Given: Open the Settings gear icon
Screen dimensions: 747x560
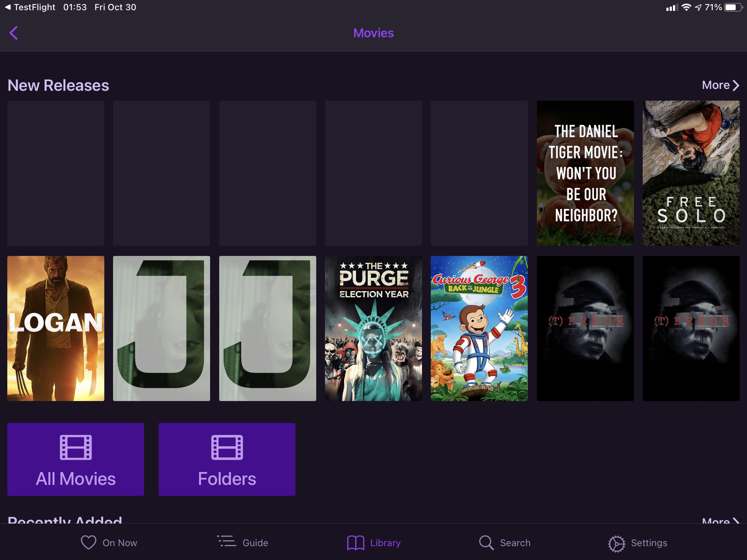Looking at the screenshot, I should coord(616,543).
